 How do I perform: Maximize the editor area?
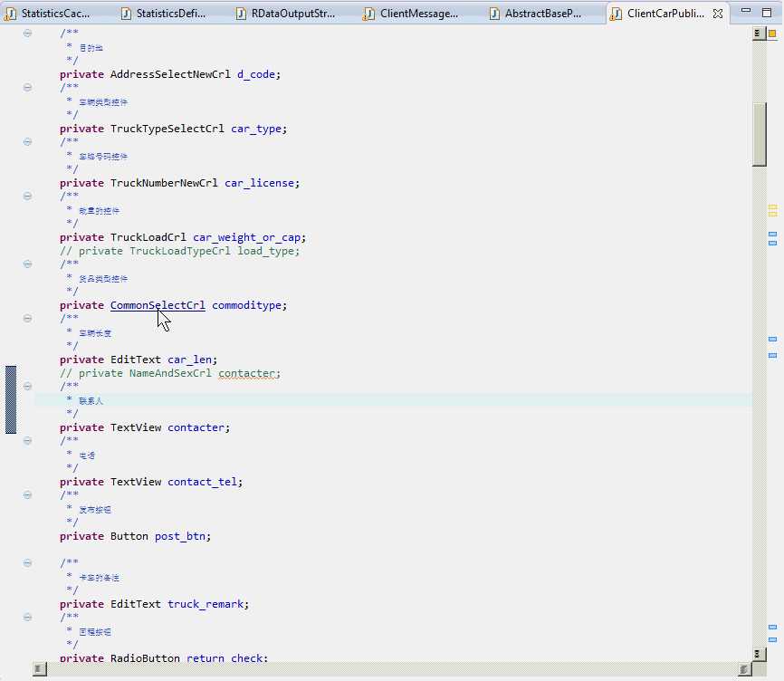[x=767, y=13]
